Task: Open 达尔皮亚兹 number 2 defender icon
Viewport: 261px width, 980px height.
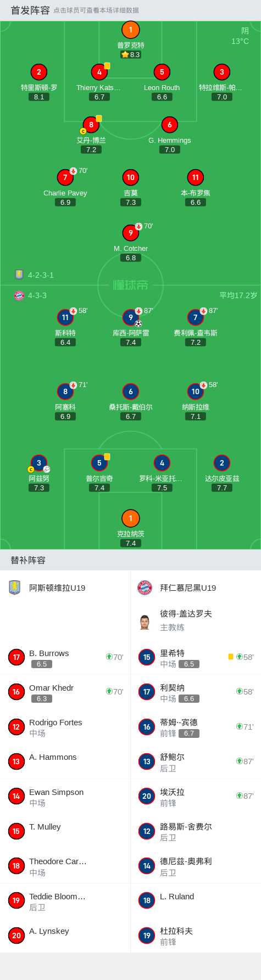Action: pos(221,463)
